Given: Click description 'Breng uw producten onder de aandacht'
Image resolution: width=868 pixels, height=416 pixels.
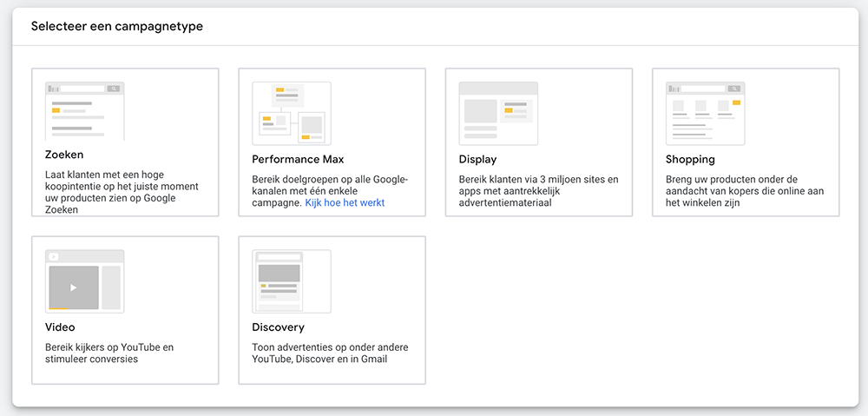Looking at the screenshot, I should 745,191.
